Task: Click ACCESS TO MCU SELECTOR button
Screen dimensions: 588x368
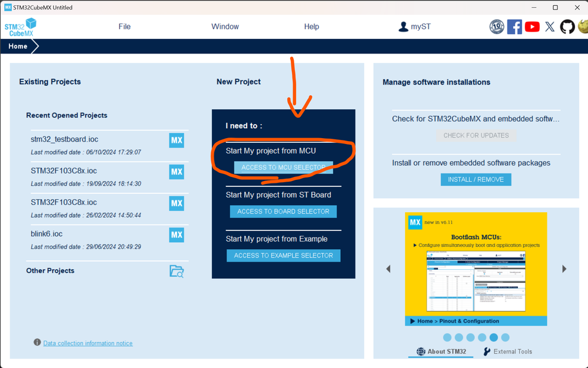Action: point(284,168)
